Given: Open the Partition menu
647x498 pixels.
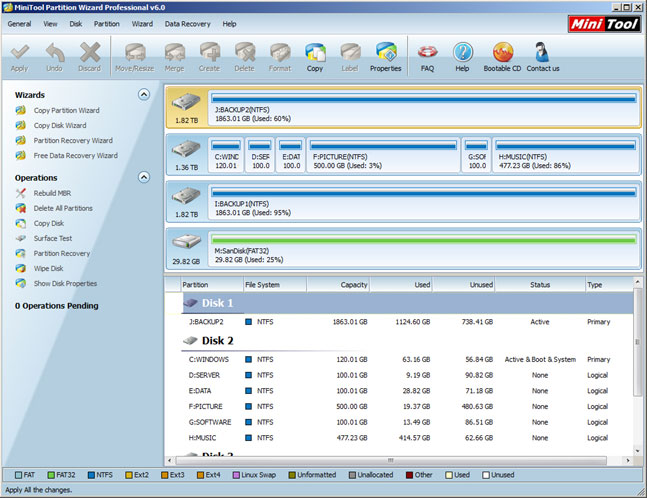Looking at the screenshot, I should (106, 24).
